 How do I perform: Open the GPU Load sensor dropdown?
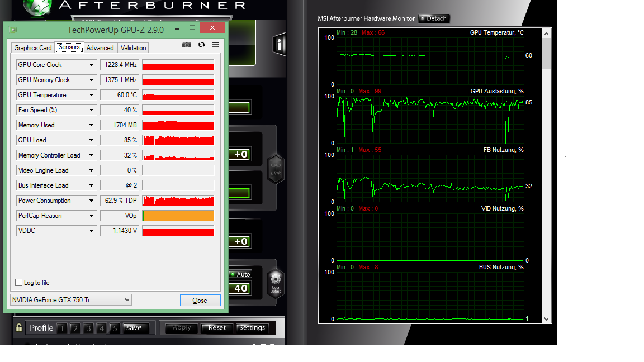tap(91, 140)
